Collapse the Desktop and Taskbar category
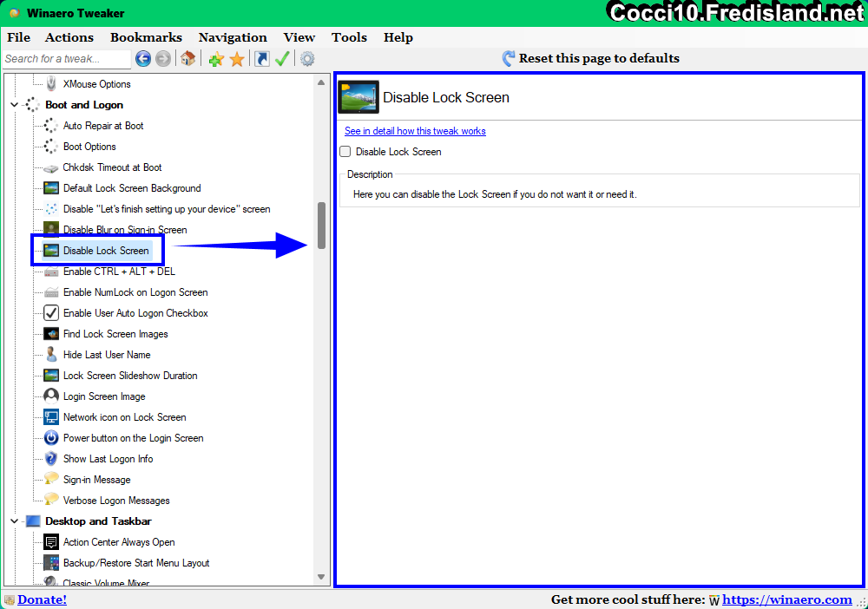Image resolution: width=868 pixels, height=609 pixels. click(x=15, y=521)
